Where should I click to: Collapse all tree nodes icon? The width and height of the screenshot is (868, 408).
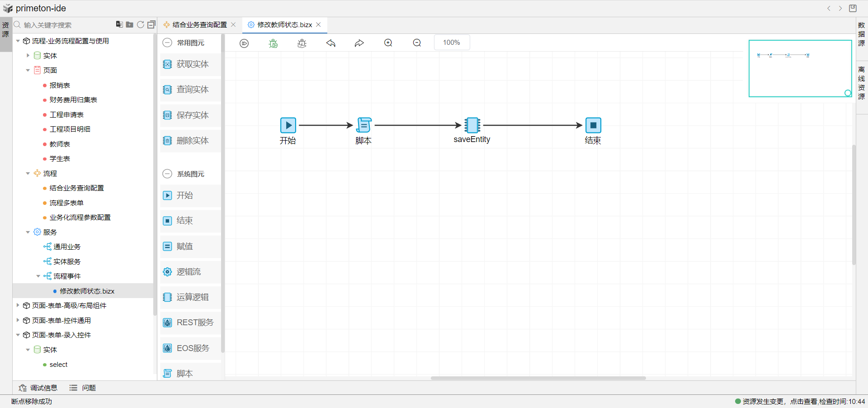(151, 24)
